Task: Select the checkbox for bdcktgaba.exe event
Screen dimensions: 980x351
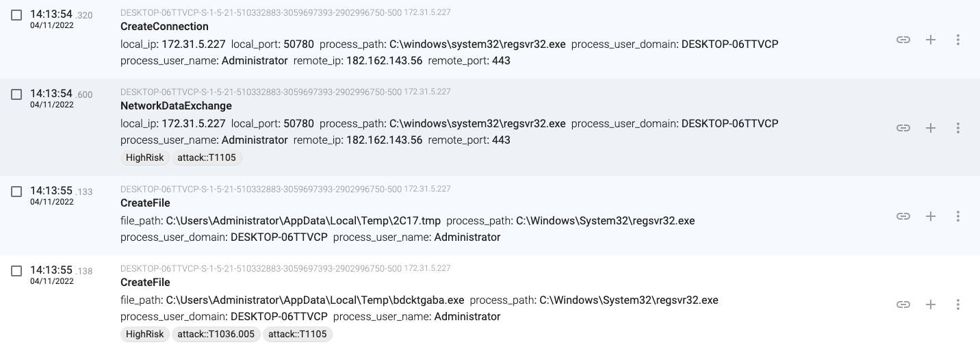Action: click(x=16, y=271)
